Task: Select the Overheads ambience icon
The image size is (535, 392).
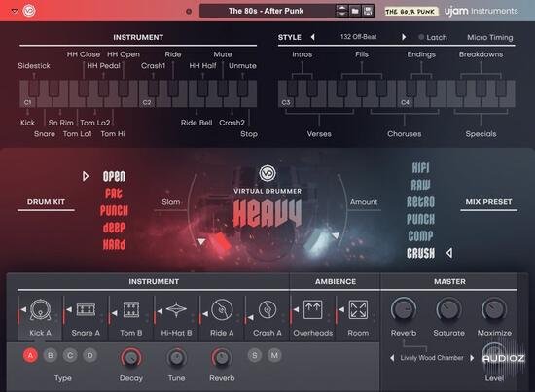Action: click(x=313, y=309)
